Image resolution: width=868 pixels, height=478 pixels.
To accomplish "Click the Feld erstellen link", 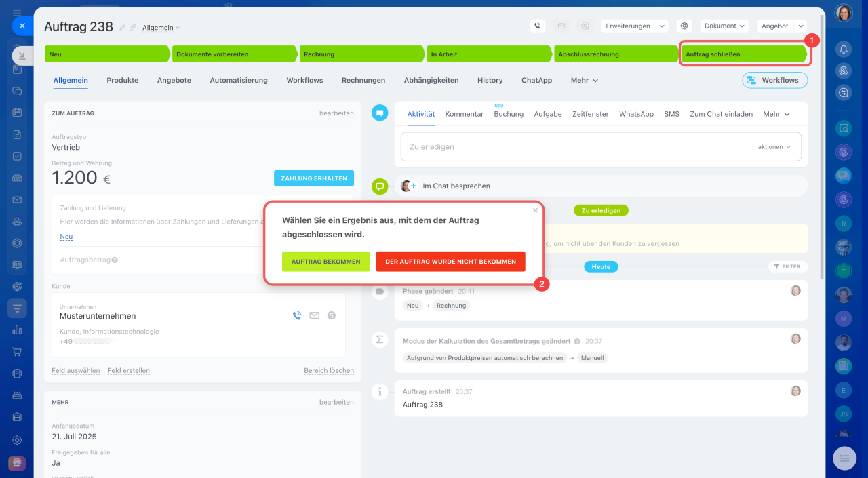I will click(x=129, y=371).
